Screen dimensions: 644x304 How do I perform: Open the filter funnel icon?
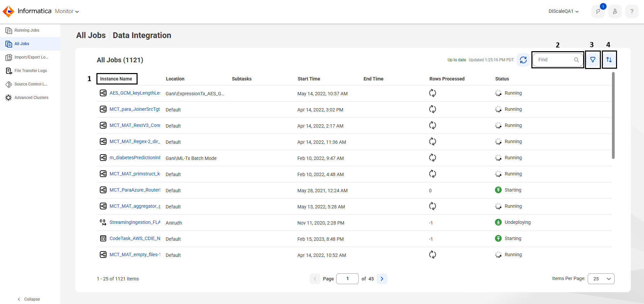coord(593,60)
